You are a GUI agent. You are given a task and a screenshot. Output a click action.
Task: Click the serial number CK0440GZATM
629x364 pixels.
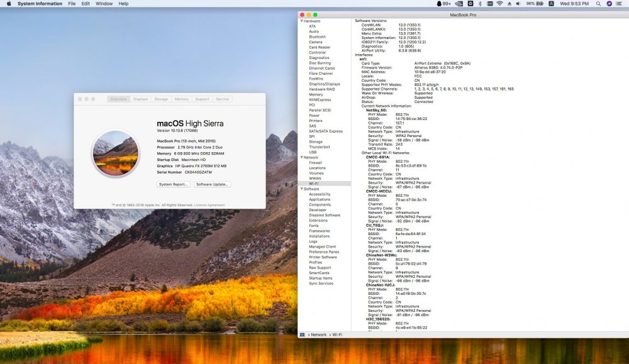pyautogui.click(x=198, y=172)
